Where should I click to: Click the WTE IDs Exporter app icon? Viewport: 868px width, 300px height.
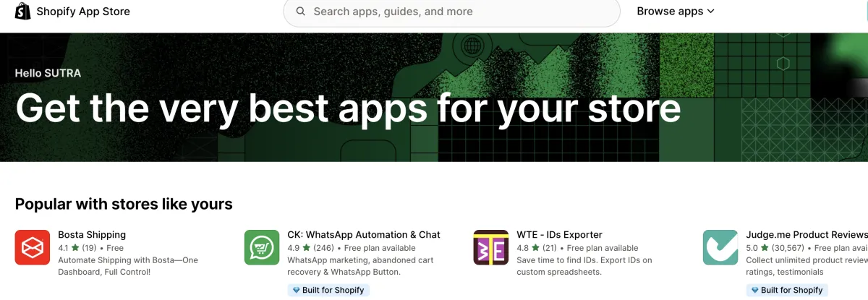click(491, 247)
